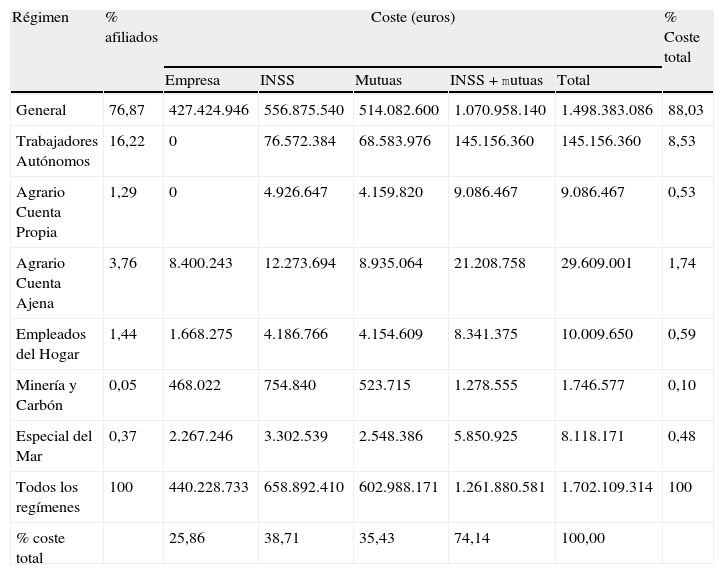Click the Todos los regímenes row label
Image resolution: width=724 pixels, height=574 pixels.
(47, 497)
